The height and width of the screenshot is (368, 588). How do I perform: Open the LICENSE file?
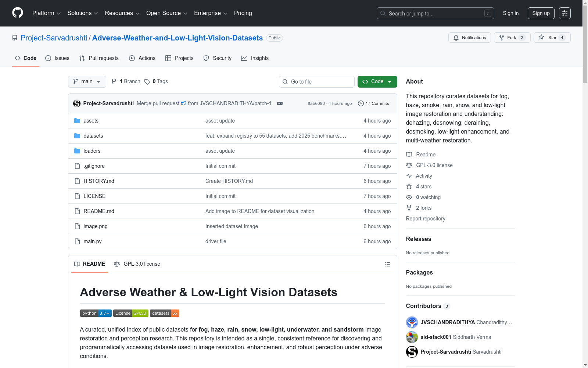94,196
